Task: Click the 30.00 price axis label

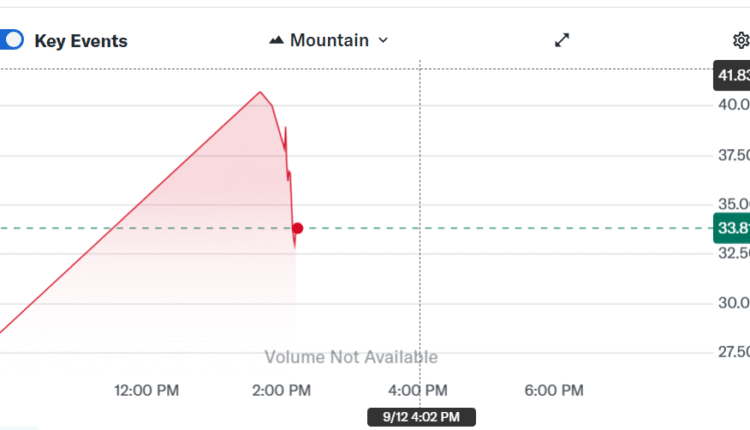Action: [733, 303]
